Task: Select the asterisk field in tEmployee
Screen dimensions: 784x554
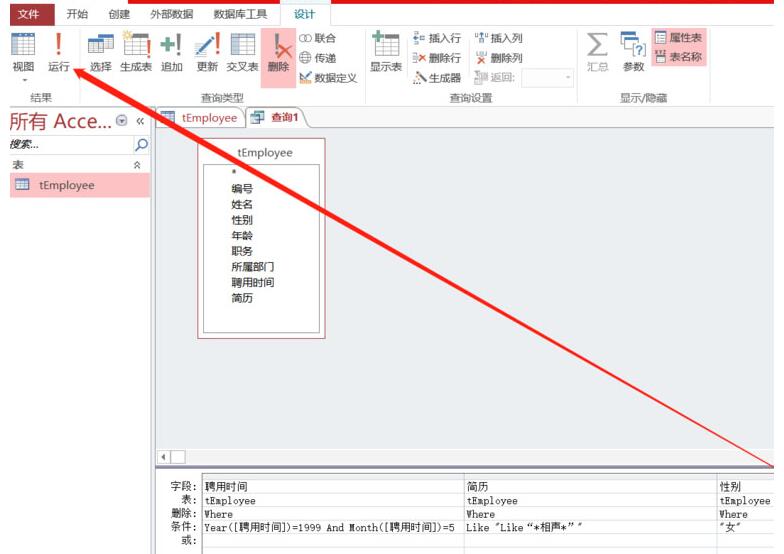Action: coord(234,172)
